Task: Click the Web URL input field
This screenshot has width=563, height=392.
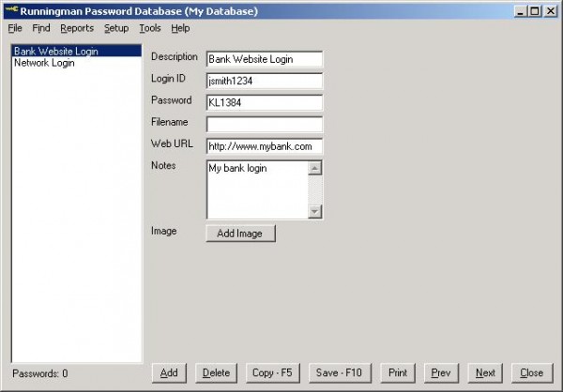Action: 265,146
